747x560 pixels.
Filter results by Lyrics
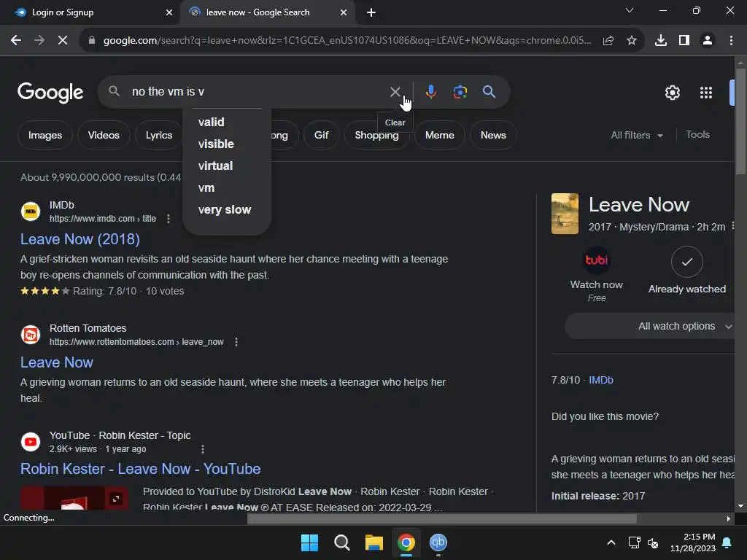[158, 135]
